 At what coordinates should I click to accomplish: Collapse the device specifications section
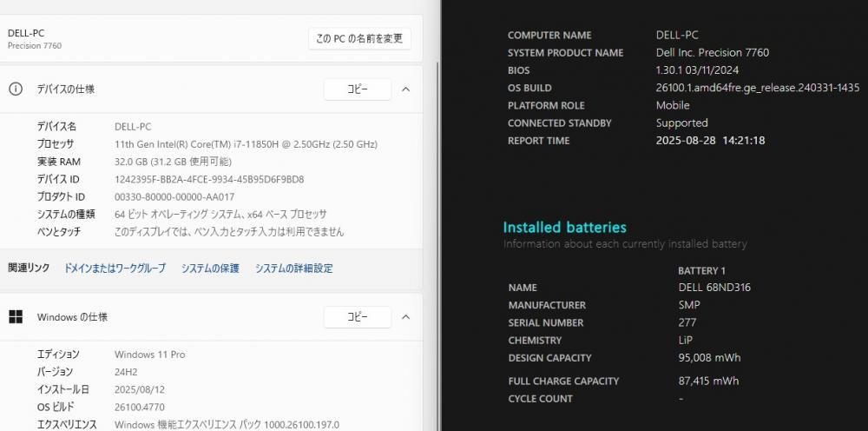[x=405, y=90]
